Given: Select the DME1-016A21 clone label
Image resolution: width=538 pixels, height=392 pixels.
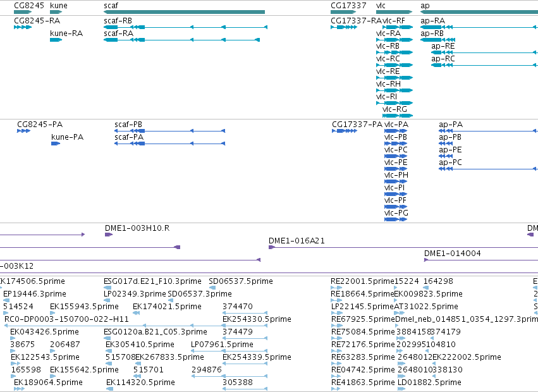Looking at the screenshot, I should click(x=297, y=241).
